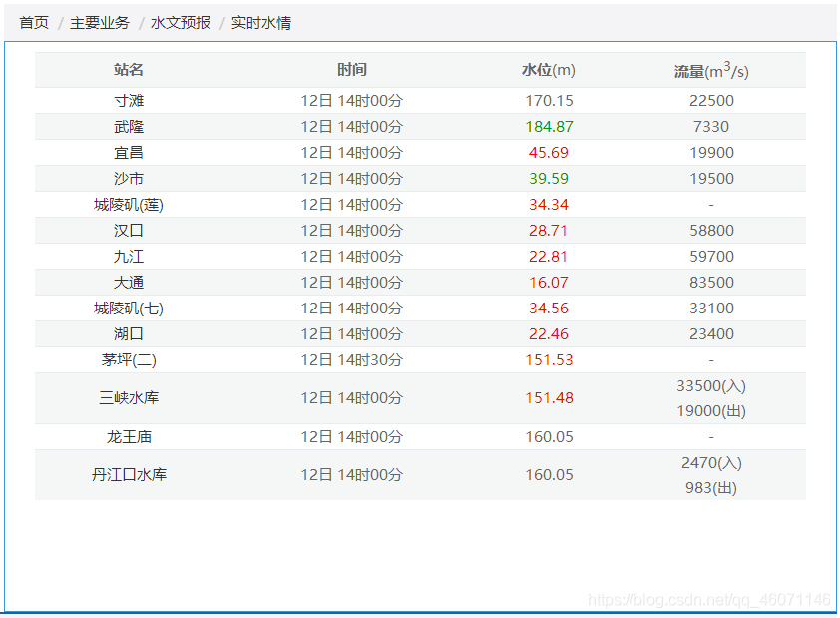This screenshot has width=840, height=618.
Task: Select the 实时水情 breadcrumb item
Action: [x=261, y=23]
